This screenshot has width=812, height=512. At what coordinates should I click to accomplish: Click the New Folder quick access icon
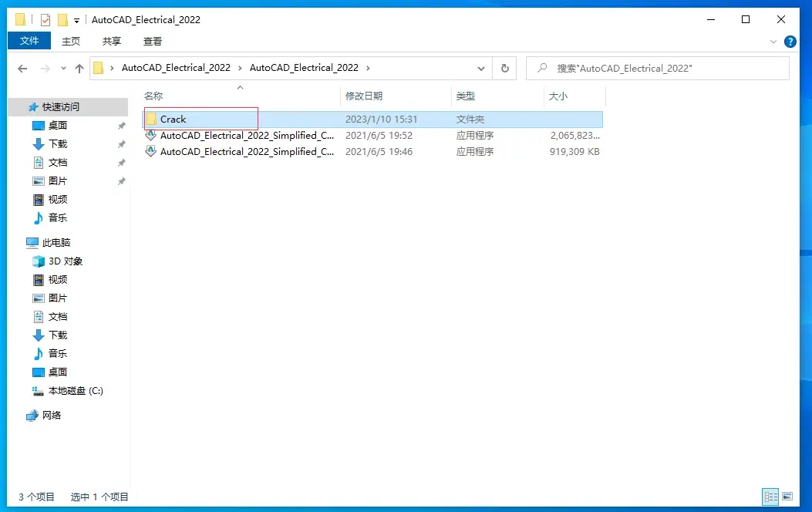click(x=62, y=20)
